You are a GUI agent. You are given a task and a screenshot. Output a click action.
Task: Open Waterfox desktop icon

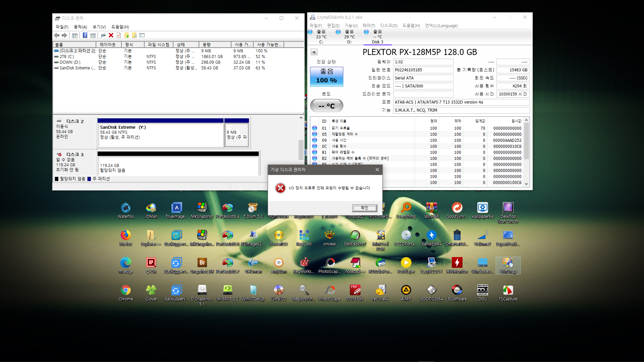pyautogui.click(x=126, y=210)
